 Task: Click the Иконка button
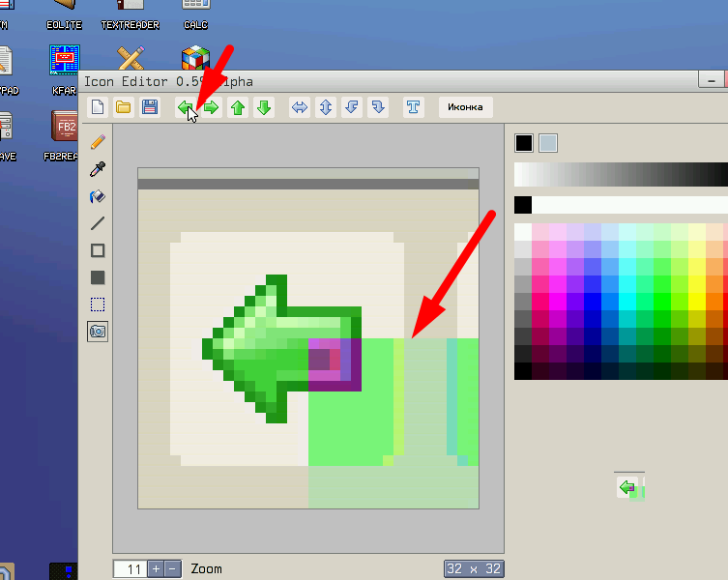click(x=465, y=107)
